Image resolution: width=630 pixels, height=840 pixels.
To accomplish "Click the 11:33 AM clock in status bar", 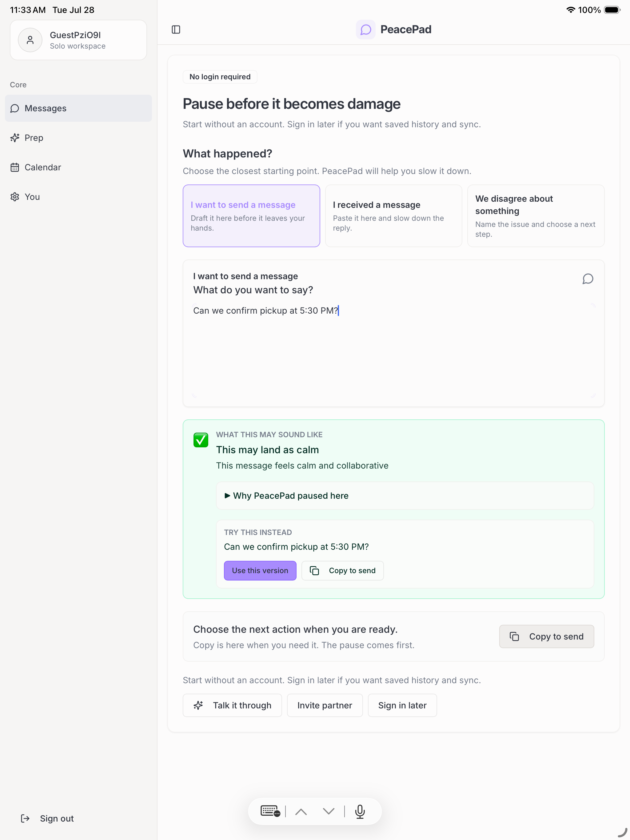I will [28, 10].
